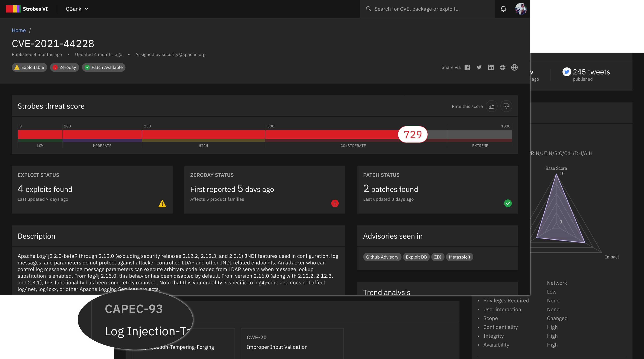Screen dimensions: 644x359
Task: Open notifications bell
Action: pyautogui.click(x=503, y=9)
